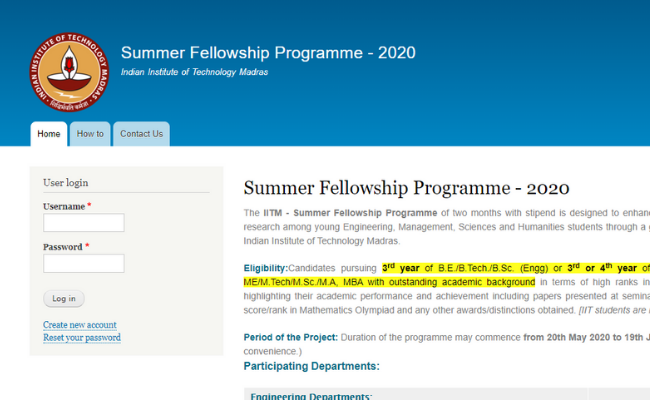Click the main page heading above the intro
This screenshot has height=400, width=650.
coord(406,188)
